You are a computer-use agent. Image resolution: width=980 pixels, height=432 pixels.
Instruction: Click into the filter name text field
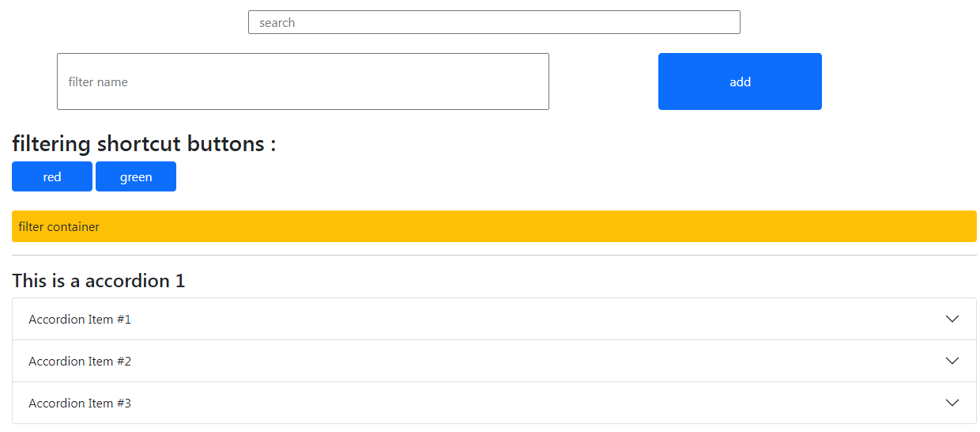(x=303, y=81)
